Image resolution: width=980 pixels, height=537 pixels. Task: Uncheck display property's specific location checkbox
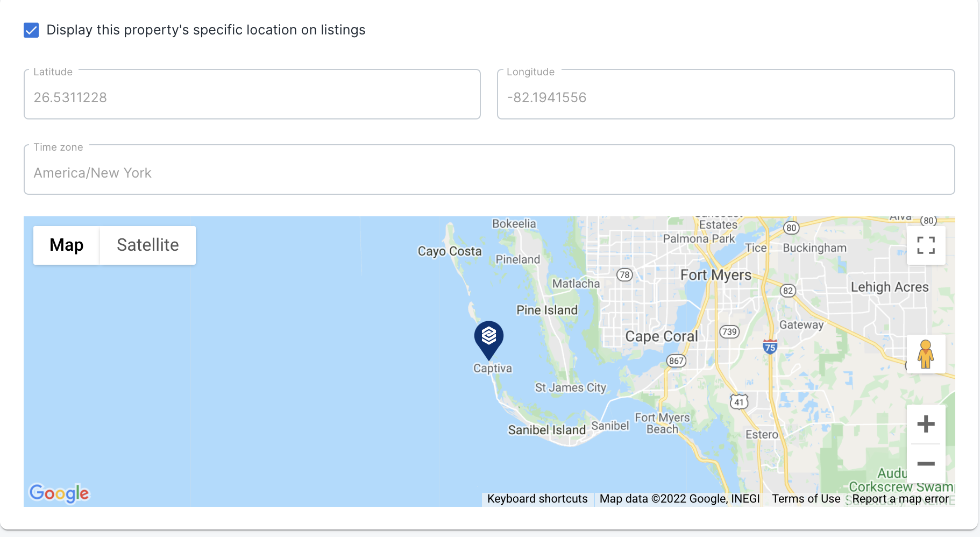31,30
